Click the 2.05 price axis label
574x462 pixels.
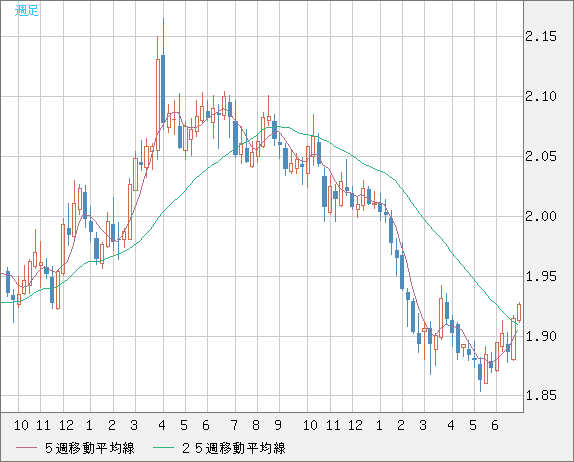pyautogui.click(x=541, y=156)
